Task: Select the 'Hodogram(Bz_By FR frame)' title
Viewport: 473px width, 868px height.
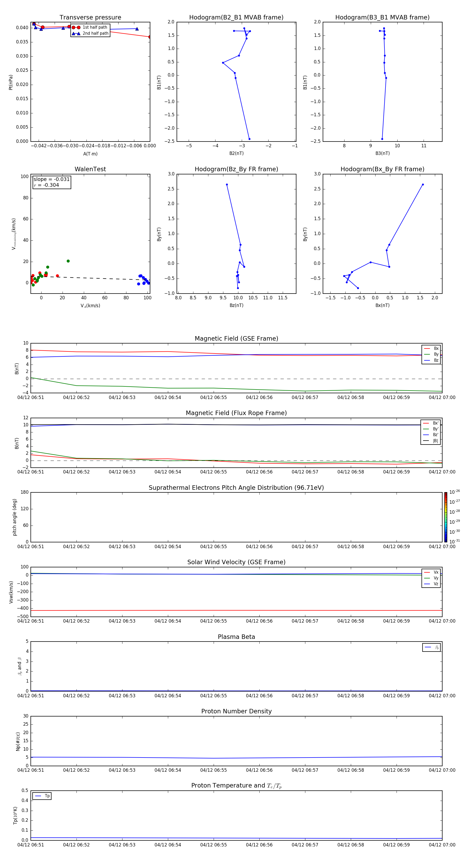Action: click(x=236, y=169)
